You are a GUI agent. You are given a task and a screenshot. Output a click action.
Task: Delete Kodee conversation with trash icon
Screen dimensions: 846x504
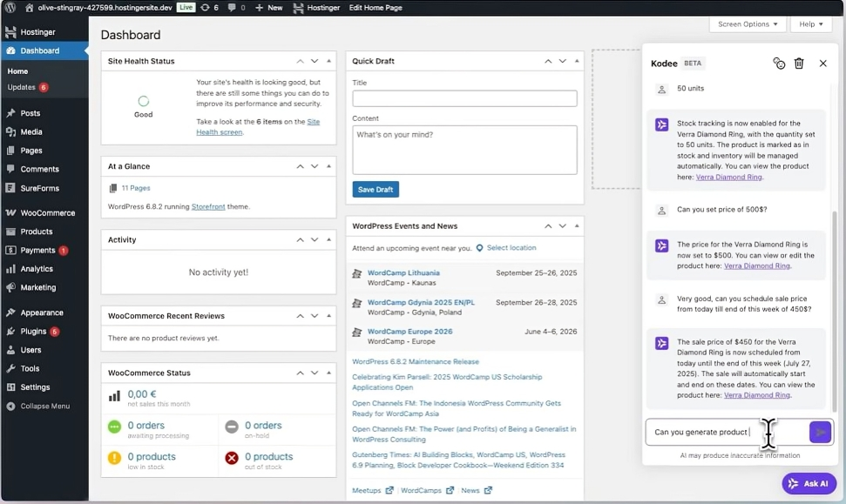point(799,63)
